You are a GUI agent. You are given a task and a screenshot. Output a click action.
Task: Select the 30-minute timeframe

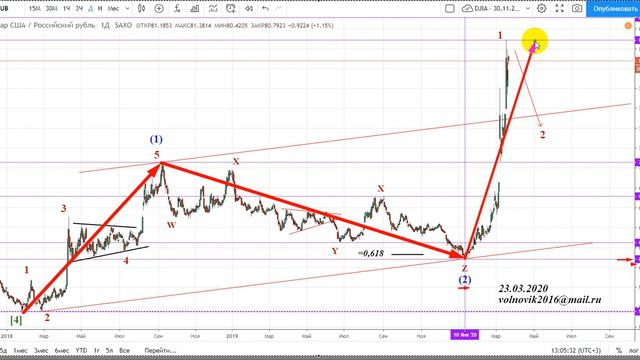pyautogui.click(x=51, y=9)
